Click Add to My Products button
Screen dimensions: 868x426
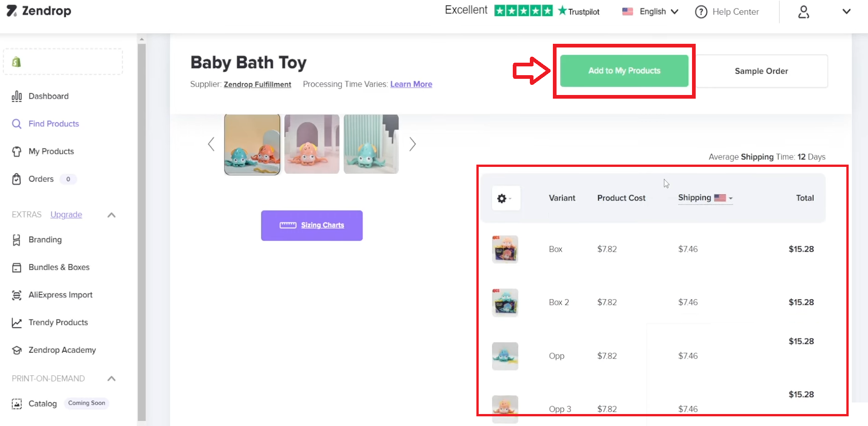click(x=624, y=71)
